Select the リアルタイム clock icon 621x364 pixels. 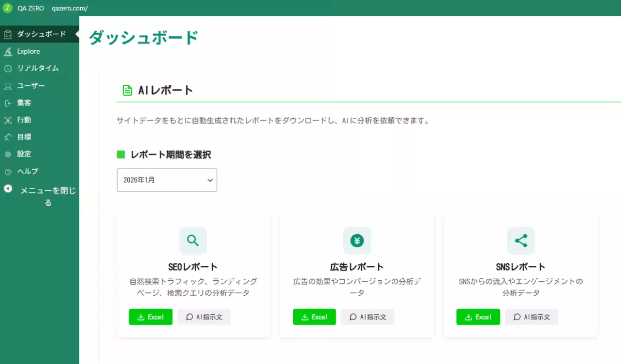pyautogui.click(x=8, y=68)
